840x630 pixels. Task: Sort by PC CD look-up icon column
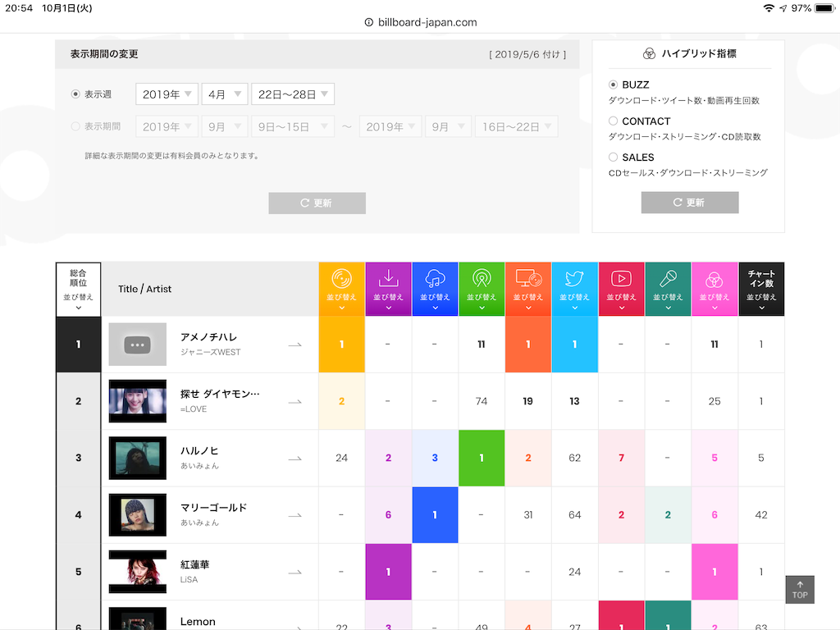click(x=528, y=290)
